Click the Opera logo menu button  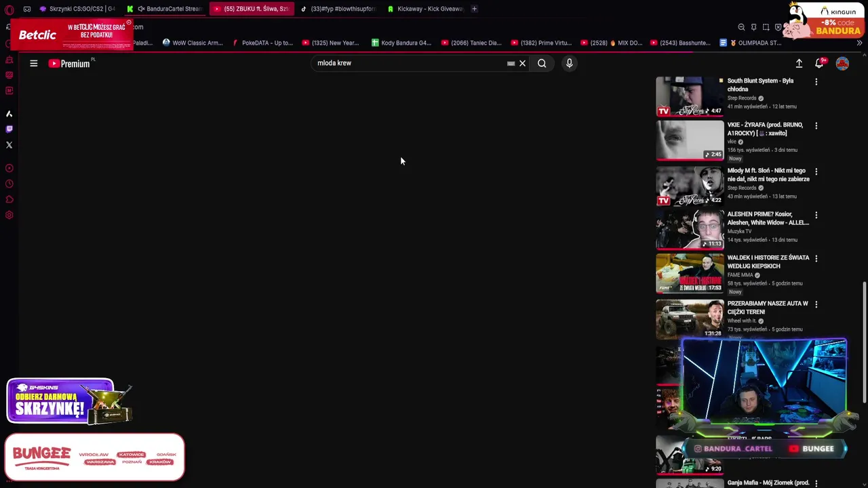tap(9, 9)
